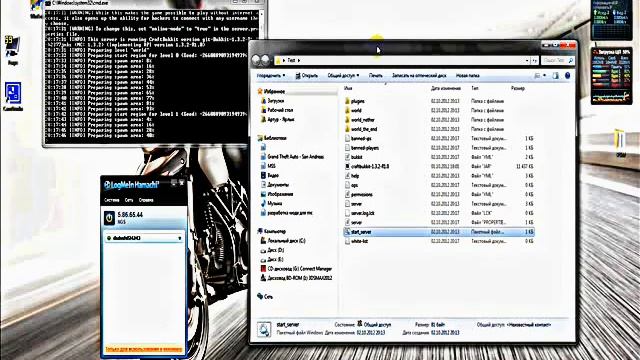Open the Сеть menu in Hamachi
The width and height of the screenshot is (640, 360).
[x=129, y=200]
